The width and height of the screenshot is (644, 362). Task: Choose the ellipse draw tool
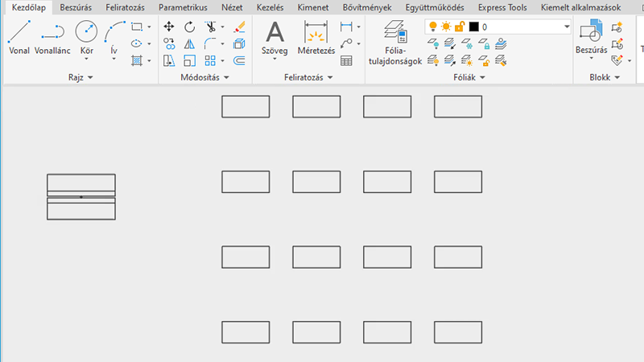tap(136, 43)
